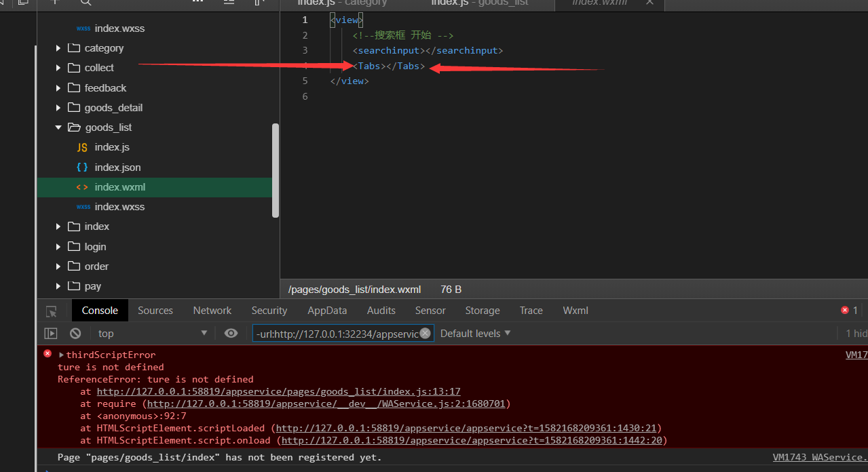
Task: Select index.js in goods_list folder
Action: point(112,147)
